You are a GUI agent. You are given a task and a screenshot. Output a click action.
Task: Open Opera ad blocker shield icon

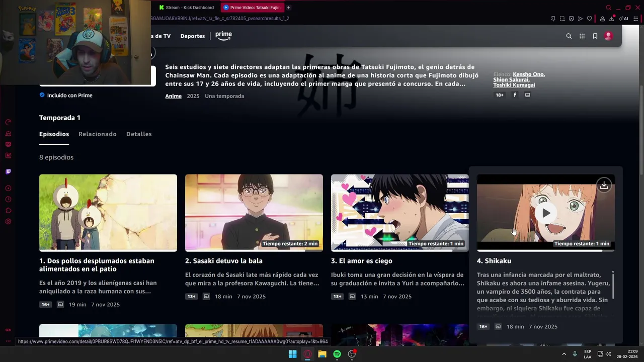pos(571,19)
